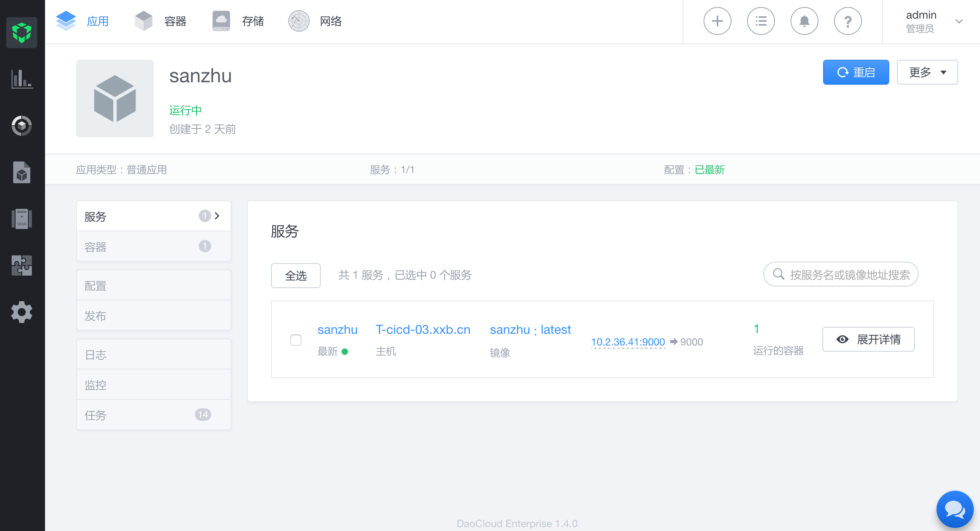Viewport: 980px width, 531px height.
Task: Open the admin user dropdown
Action: point(934,22)
